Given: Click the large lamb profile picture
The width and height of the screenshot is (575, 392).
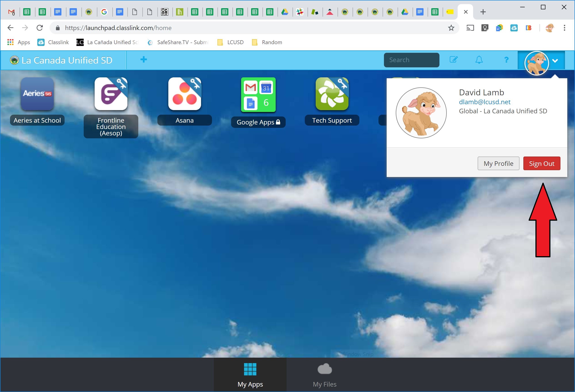Looking at the screenshot, I should (x=421, y=113).
